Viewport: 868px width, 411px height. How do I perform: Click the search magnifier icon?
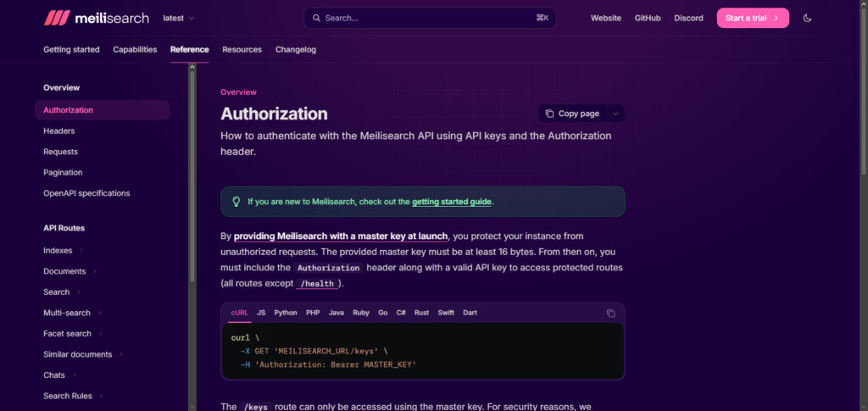(317, 18)
